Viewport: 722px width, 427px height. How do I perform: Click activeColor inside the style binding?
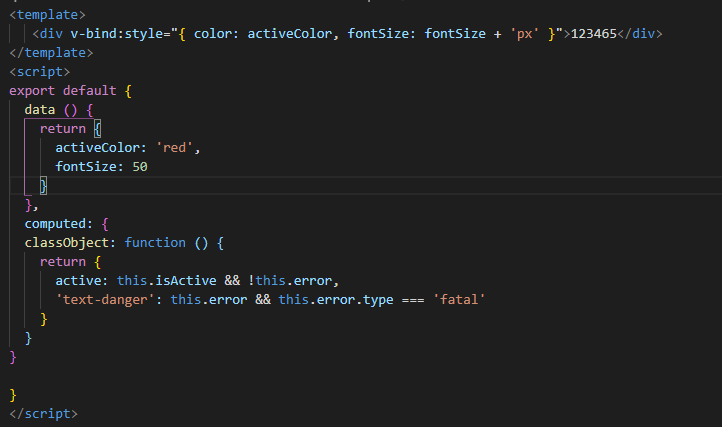coord(289,34)
